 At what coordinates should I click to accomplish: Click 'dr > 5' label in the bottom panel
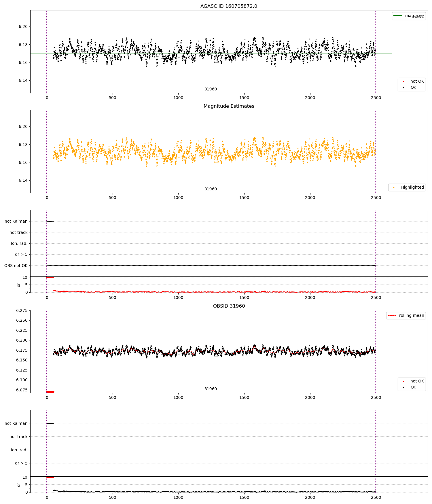21,463
